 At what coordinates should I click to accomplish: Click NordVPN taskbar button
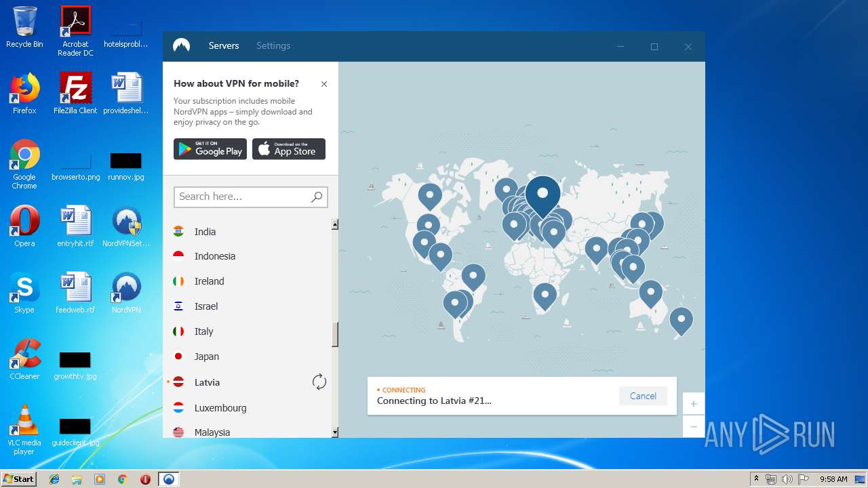click(x=168, y=479)
